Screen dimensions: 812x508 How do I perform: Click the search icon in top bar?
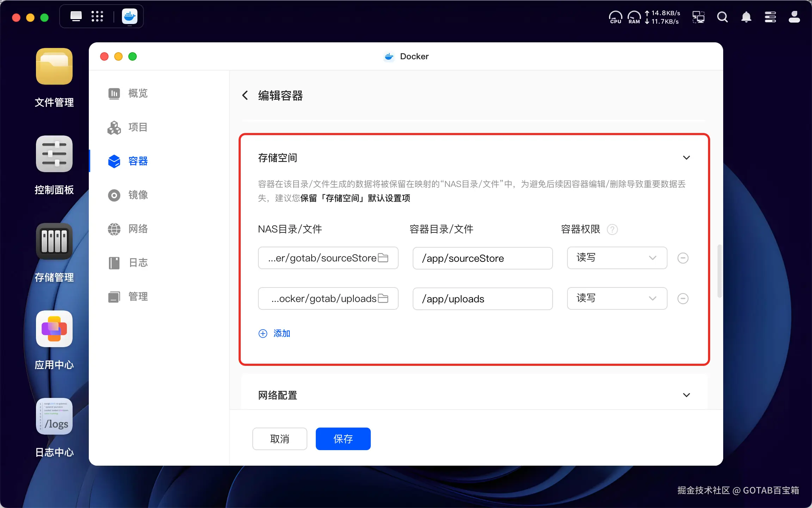pyautogui.click(x=722, y=17)
